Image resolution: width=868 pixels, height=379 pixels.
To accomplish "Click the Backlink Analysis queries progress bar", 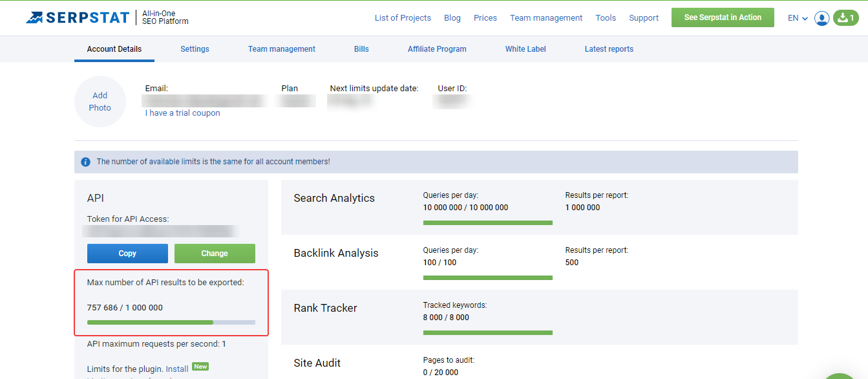I will pos(488,277).
